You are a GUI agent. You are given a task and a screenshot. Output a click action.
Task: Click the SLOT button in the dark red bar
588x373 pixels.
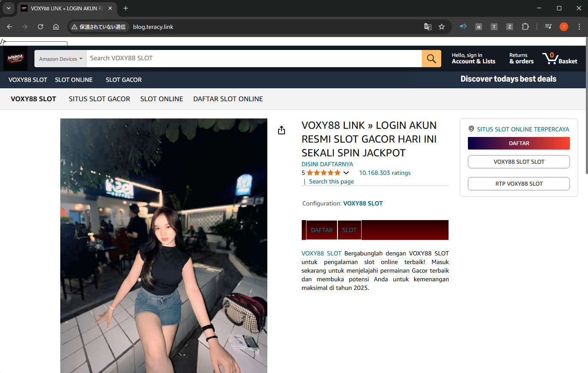(350, 230)
